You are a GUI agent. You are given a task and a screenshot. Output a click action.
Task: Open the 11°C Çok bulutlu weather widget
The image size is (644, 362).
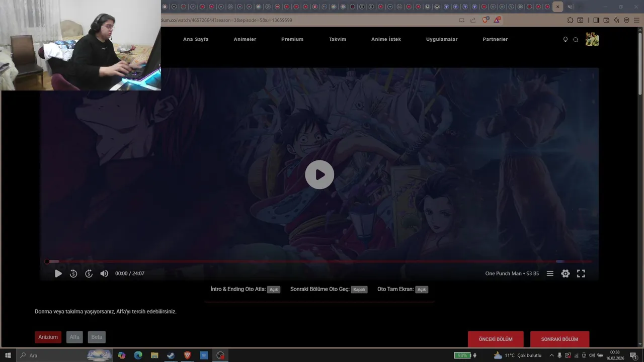click(x=518, y=355)
